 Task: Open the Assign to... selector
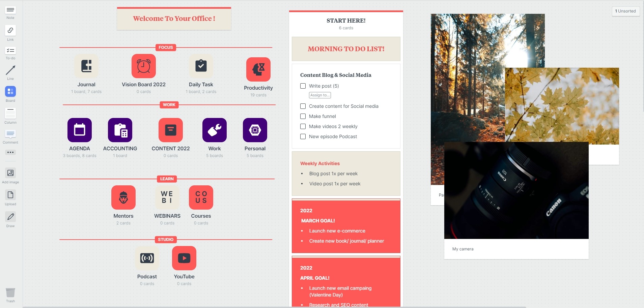click(x=319, y=95)
